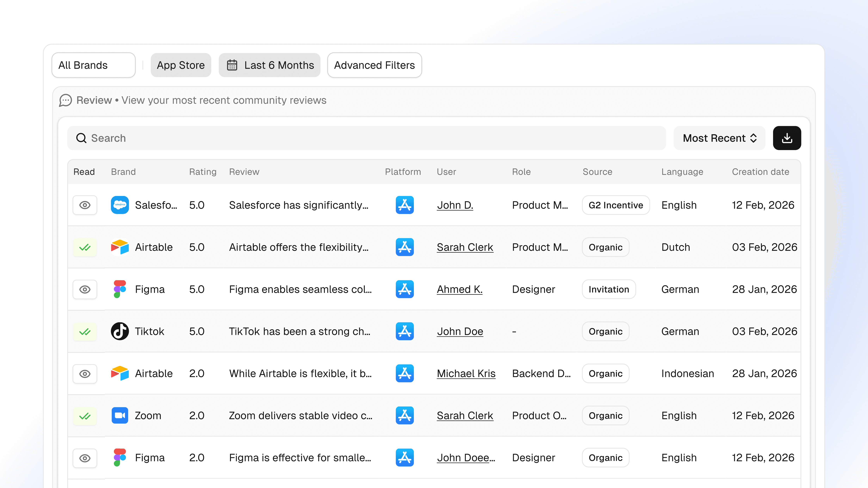Click the Zoom brand logo icon
The width and height of the screenshot is (868, 488).
click(x=120, y=415)
